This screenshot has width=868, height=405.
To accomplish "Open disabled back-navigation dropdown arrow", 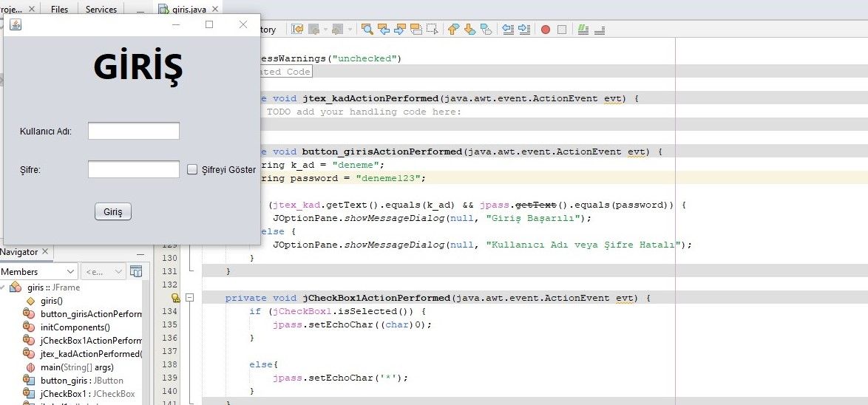I will (325, 30).
